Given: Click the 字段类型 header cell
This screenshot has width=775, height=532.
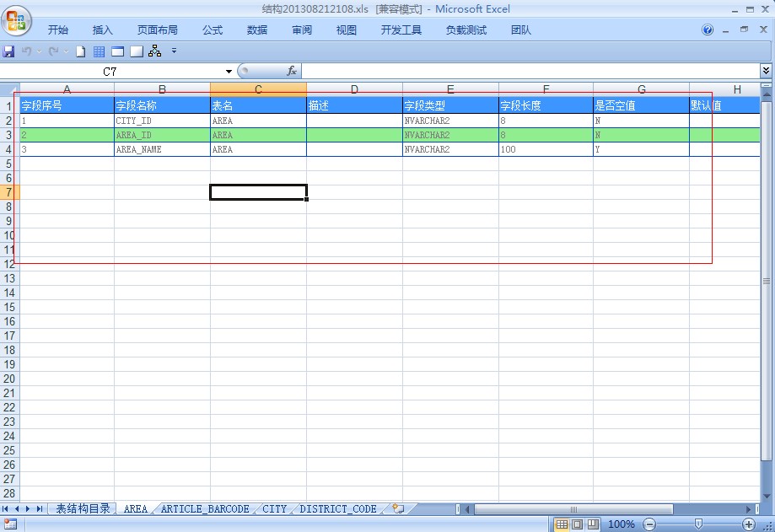Looking at the screenshot, I should click(450, 105).
